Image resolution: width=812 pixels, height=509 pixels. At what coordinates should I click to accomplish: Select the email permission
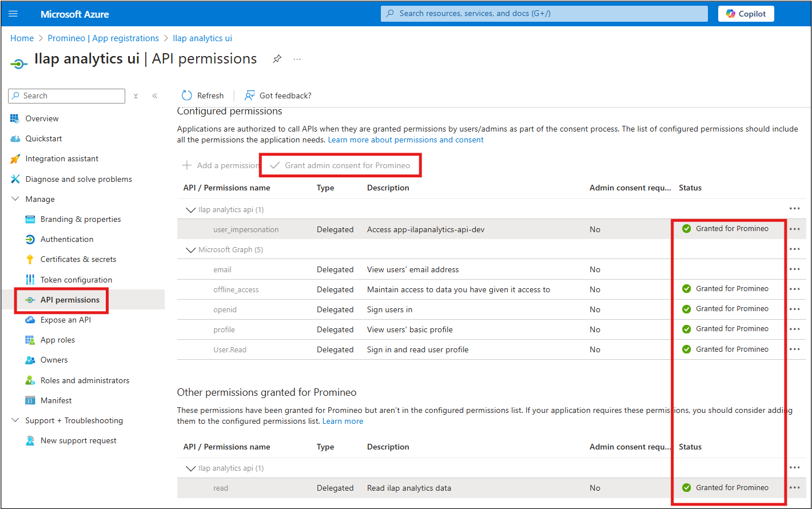pos(222,269)
